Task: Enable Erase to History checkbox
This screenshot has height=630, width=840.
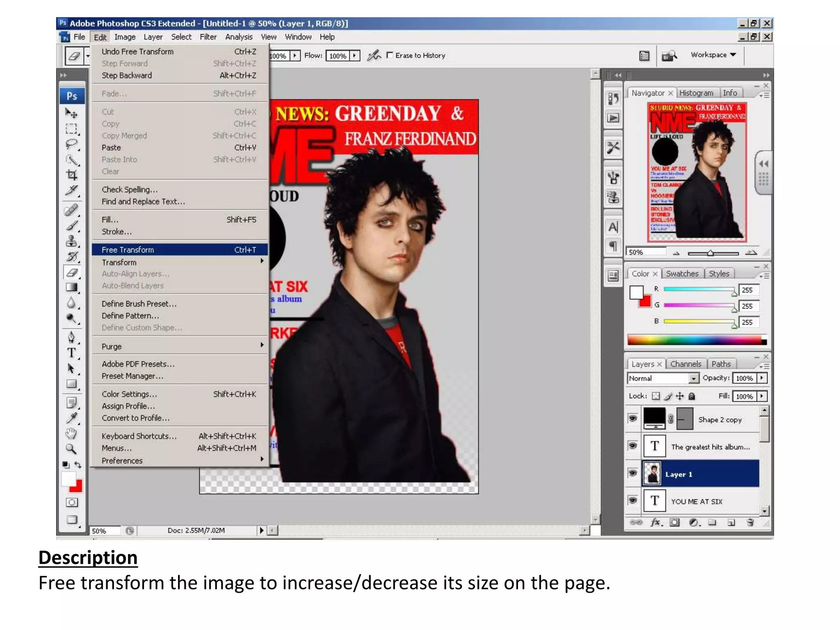Action: coord(390,55)
